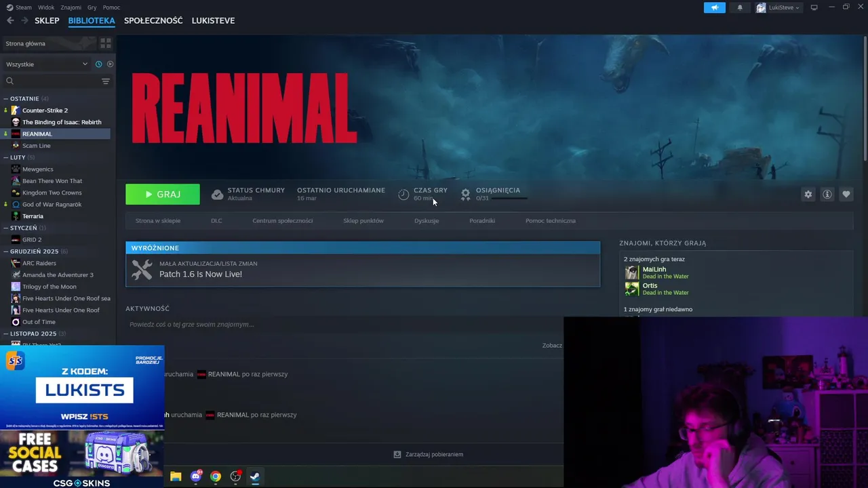Click Ortis friend avatar
The width and height of the screenshot is (868, 488).
(x=632, y=289)
